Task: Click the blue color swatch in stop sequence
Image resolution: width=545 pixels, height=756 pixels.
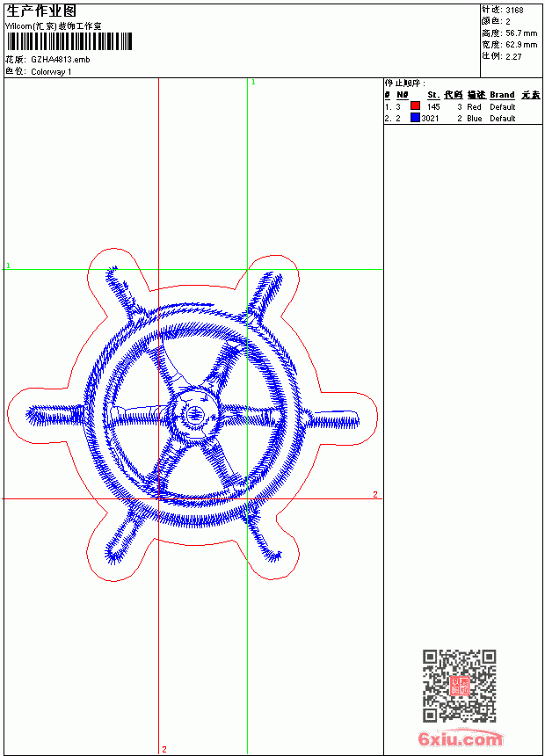Action: pos(415,118)
